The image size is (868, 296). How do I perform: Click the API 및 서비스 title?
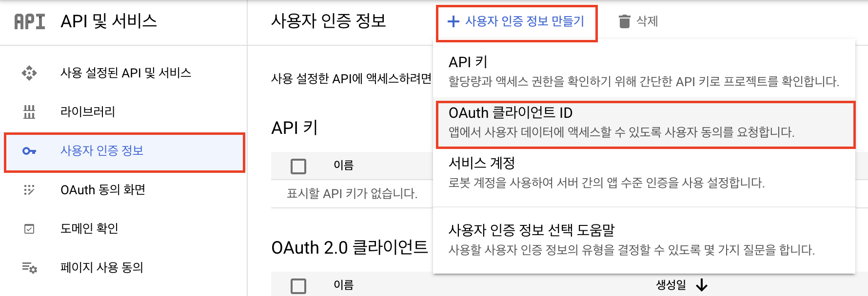pos(109,21)
